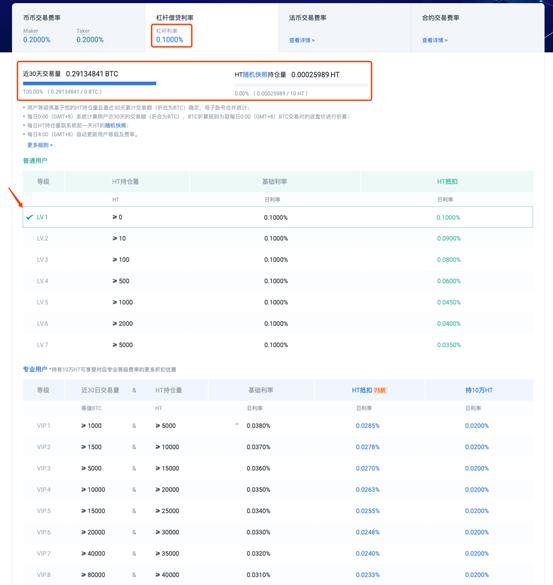Select the LV2 level row
Viewport: 553px width, 585px height.
(x=278, y=238)
